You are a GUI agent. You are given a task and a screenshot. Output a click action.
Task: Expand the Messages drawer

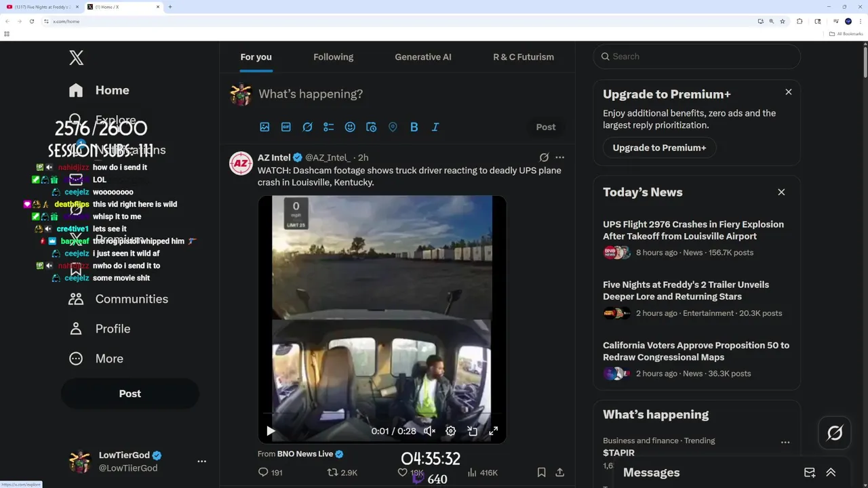coord(831,472)
